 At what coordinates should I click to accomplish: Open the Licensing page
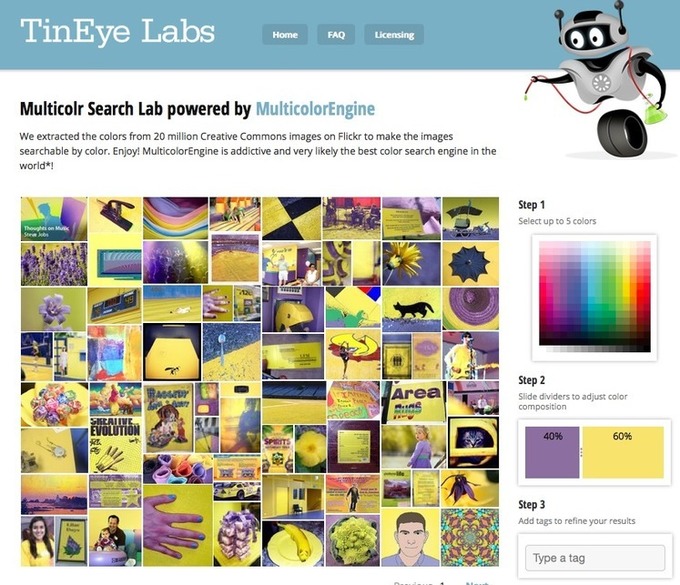394,35
